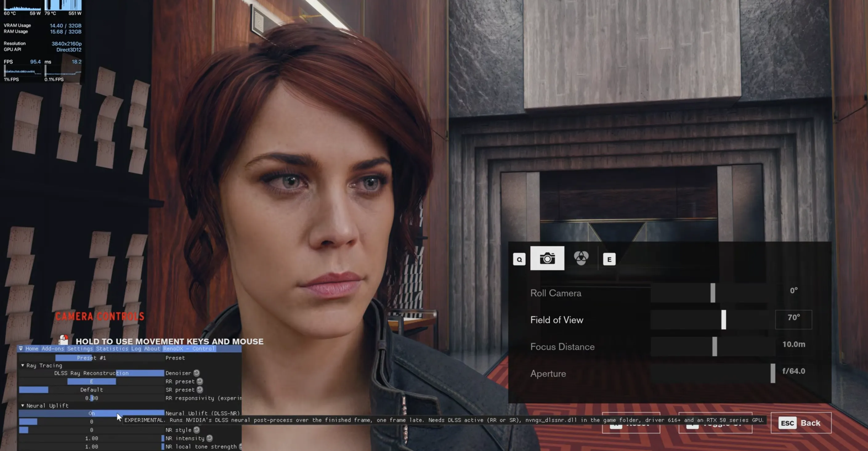
Task: Reset the SR preset to default
Action: pos(200,390)
